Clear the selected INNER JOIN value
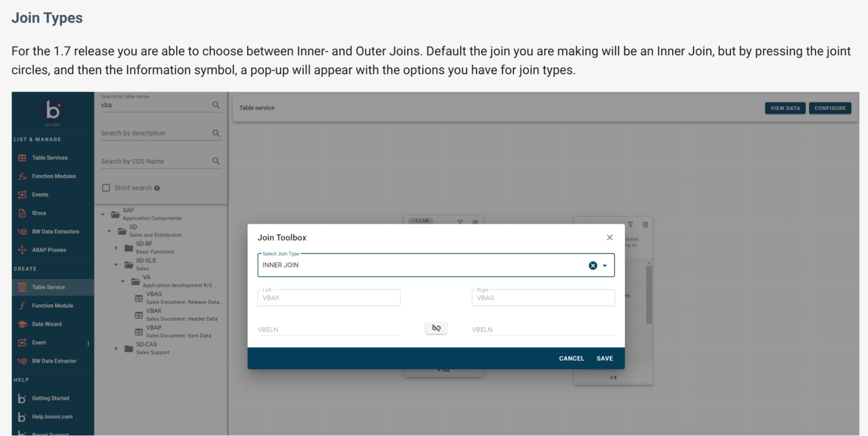 coord(593,265)
